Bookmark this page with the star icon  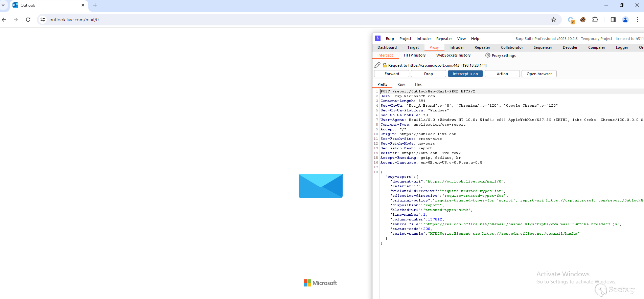[554, 20]
